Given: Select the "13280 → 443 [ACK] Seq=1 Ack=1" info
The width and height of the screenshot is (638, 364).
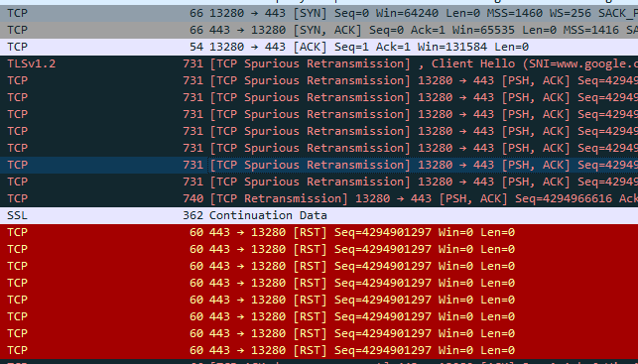Looking at the screenshot, I should tap(369, 47).
